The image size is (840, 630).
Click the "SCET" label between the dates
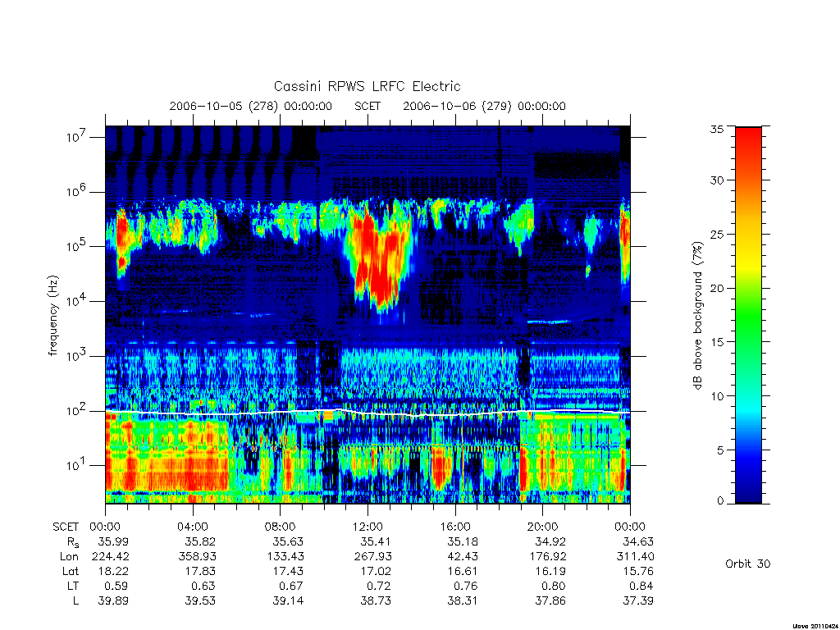[367, 106]
